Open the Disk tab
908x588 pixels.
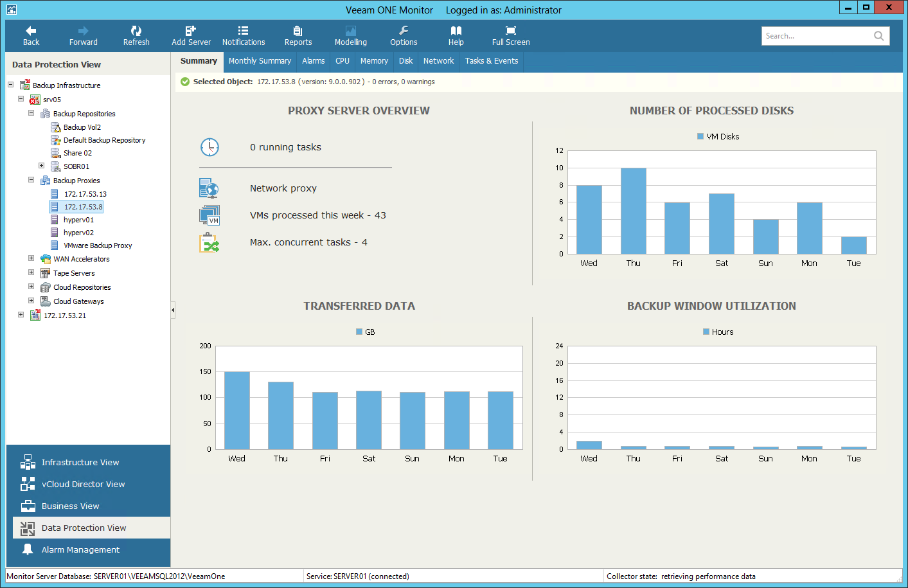click(406, 61)
